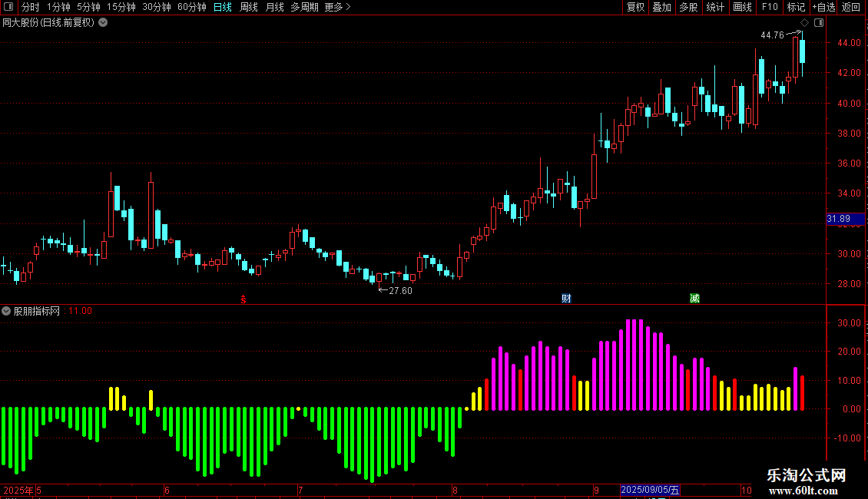Toggle the right info panel icon

[819, 23]
